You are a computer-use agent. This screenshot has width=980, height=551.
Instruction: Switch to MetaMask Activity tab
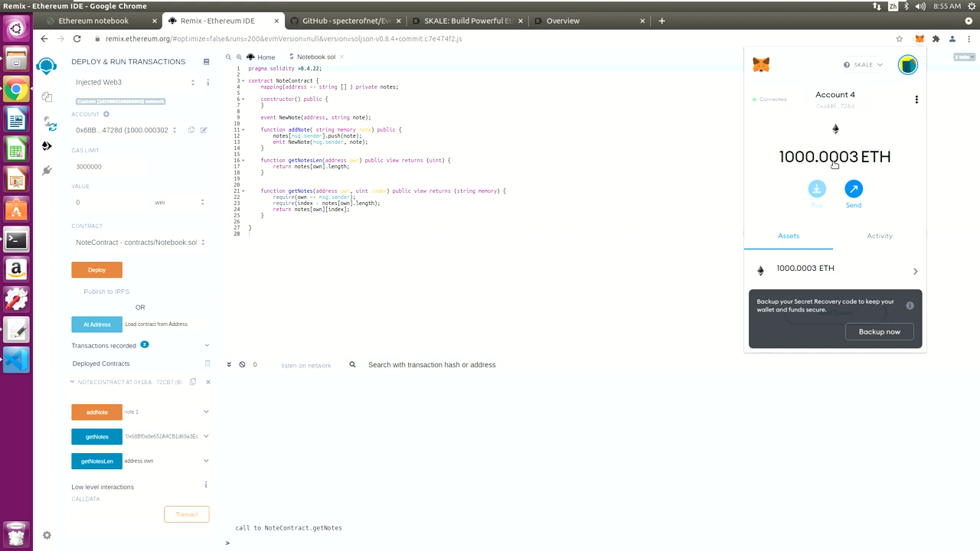tap(880, 236)
